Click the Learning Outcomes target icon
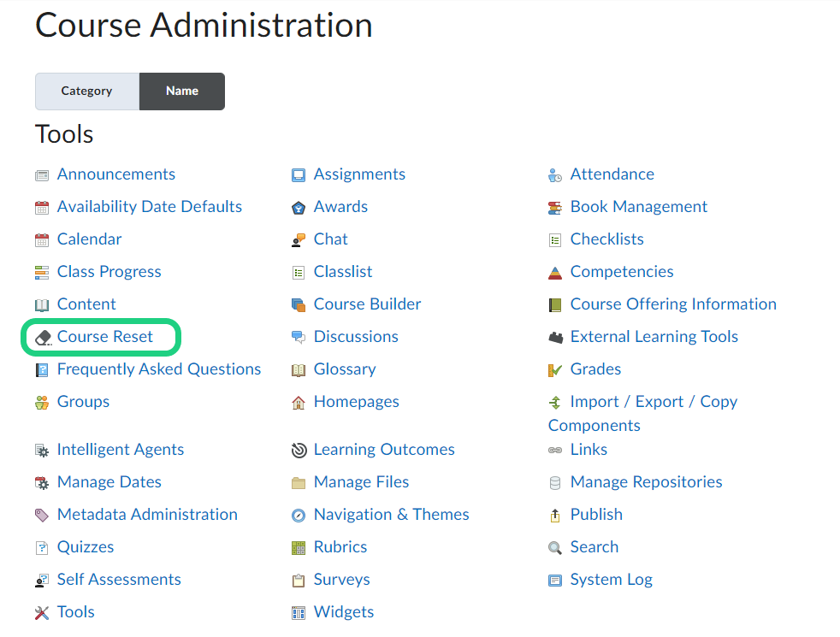The image size is (840, 637). (299, 451)
